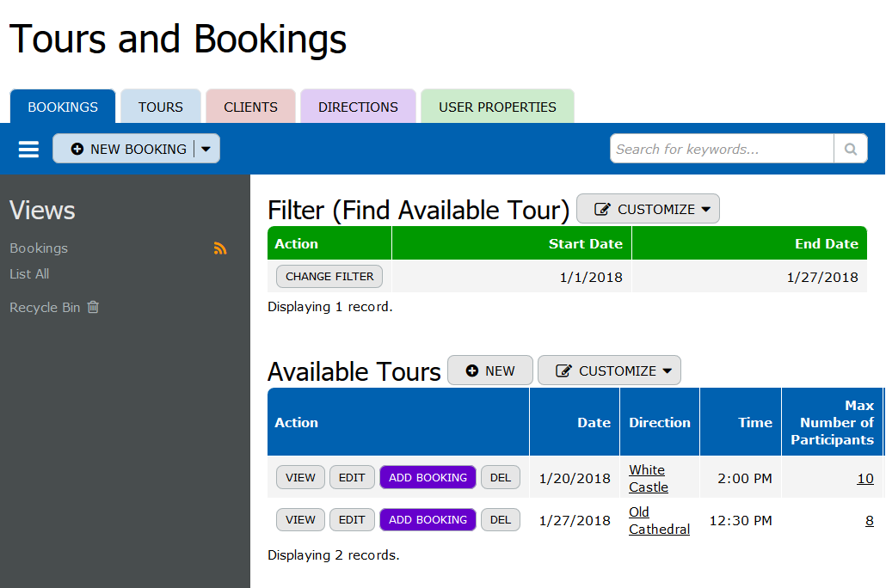This screenshot has height=588, width=886.
Task: Delete the Old Cathedral tour row
Action: [500, 519]
